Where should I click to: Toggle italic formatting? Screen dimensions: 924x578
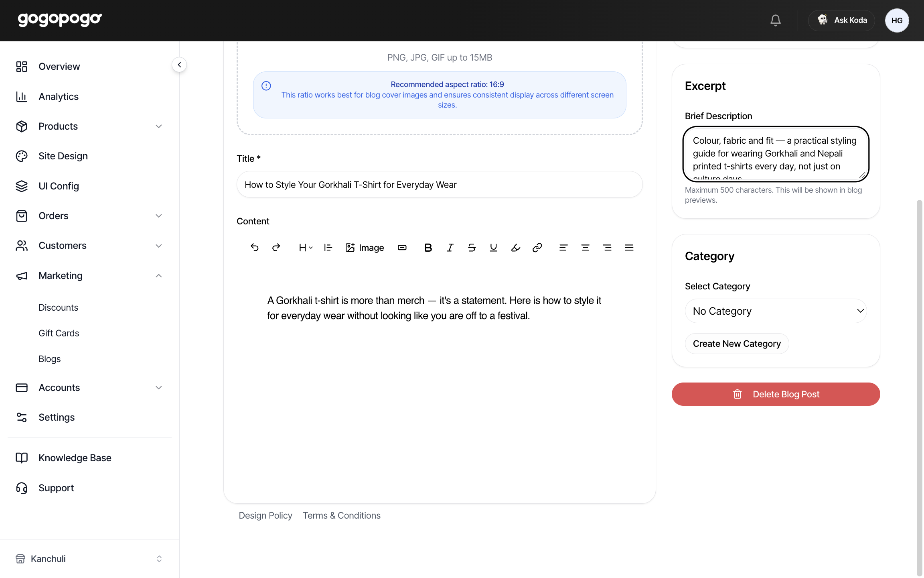click(x=450, y=248)
